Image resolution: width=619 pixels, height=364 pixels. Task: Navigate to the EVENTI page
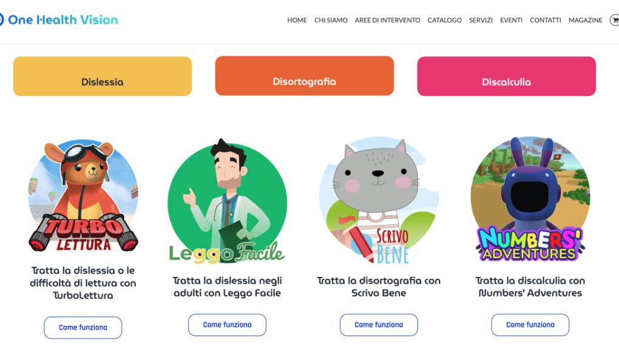(511, 20)
